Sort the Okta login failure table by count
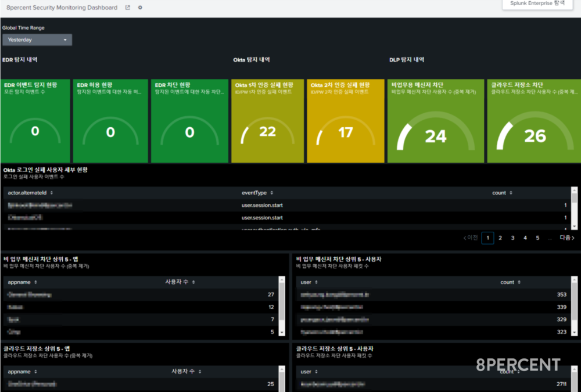 coord(511,193)
